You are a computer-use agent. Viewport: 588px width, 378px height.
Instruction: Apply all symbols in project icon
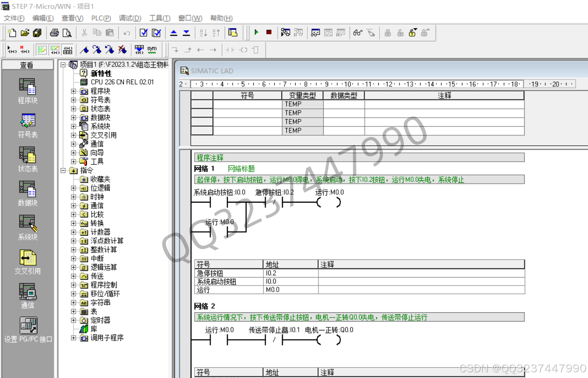pos(139,50)
